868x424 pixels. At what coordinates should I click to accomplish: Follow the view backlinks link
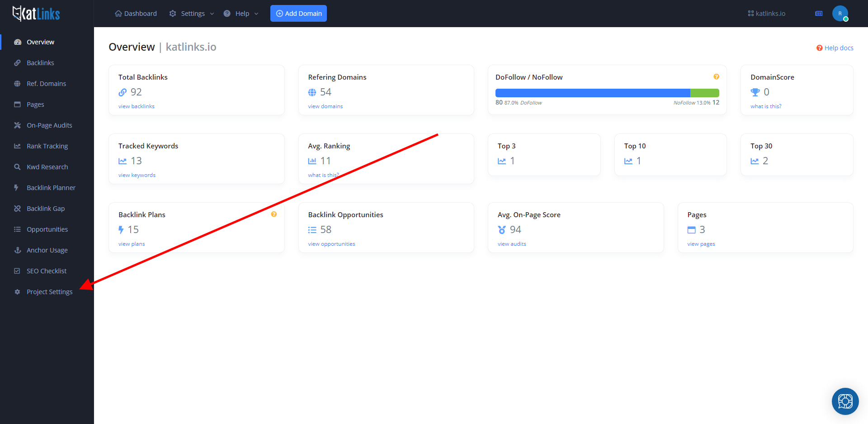coord(137,106)
